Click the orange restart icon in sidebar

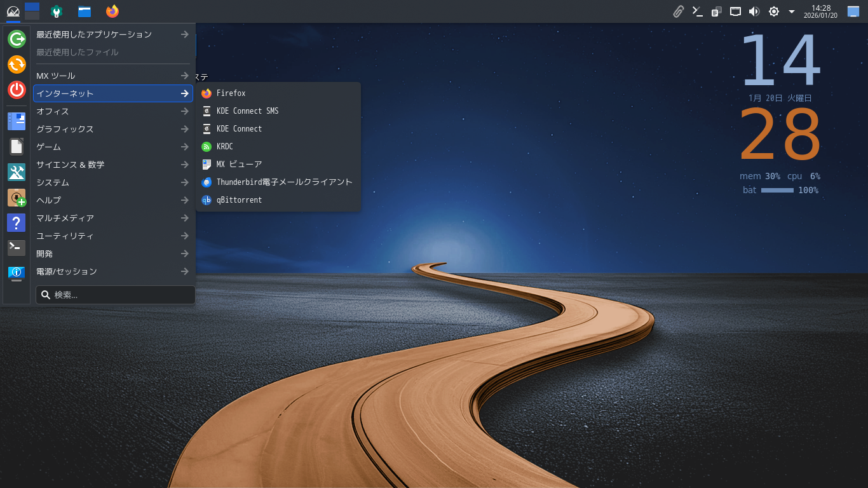(x=17, y=64)
